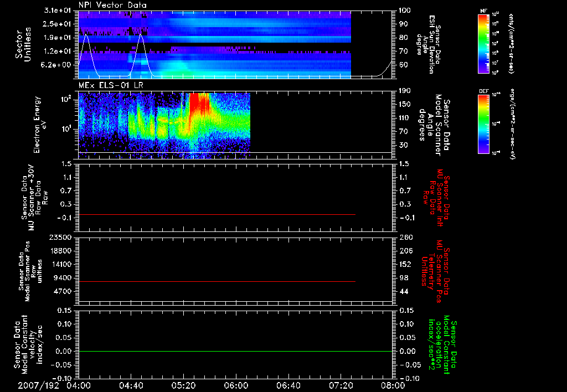Click the 07:20 time tick label

tap(341, 385)
